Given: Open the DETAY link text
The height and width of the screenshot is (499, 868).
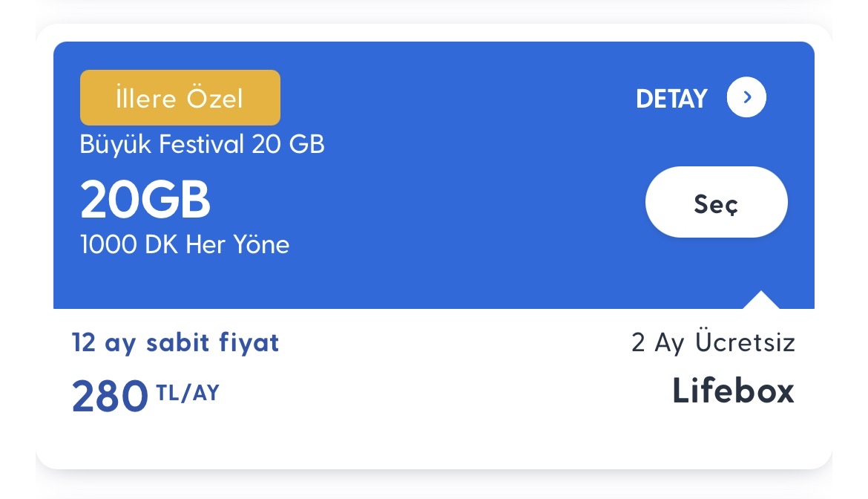Looking at the screenshot, I should pos(671,100).
